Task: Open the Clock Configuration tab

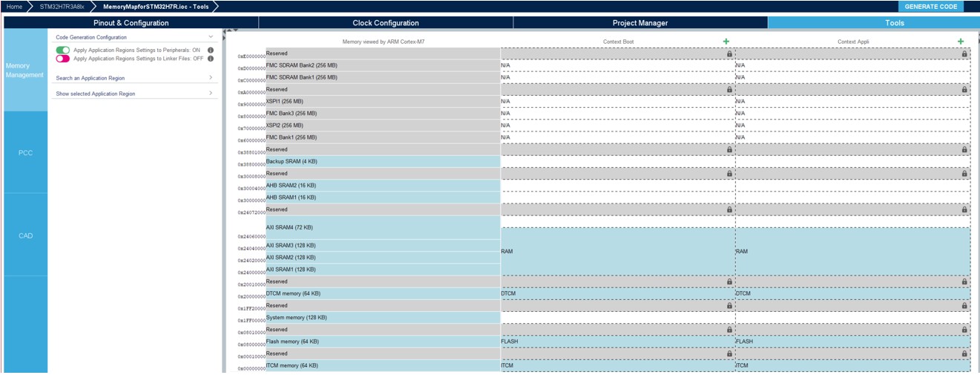Action: coord(386,23)
